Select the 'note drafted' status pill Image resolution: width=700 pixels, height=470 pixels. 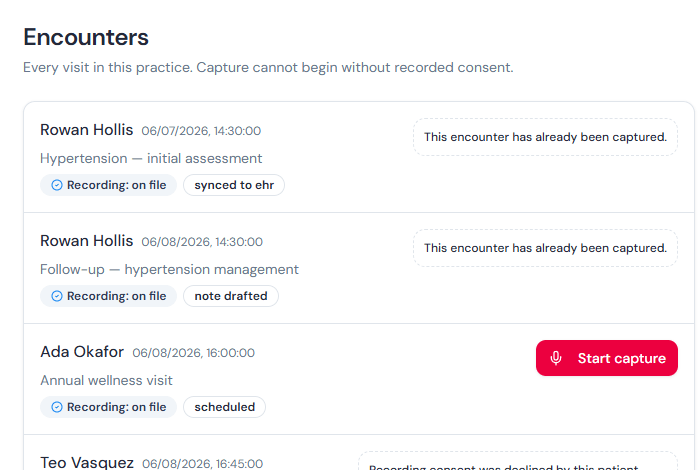(x=231, y=296)
